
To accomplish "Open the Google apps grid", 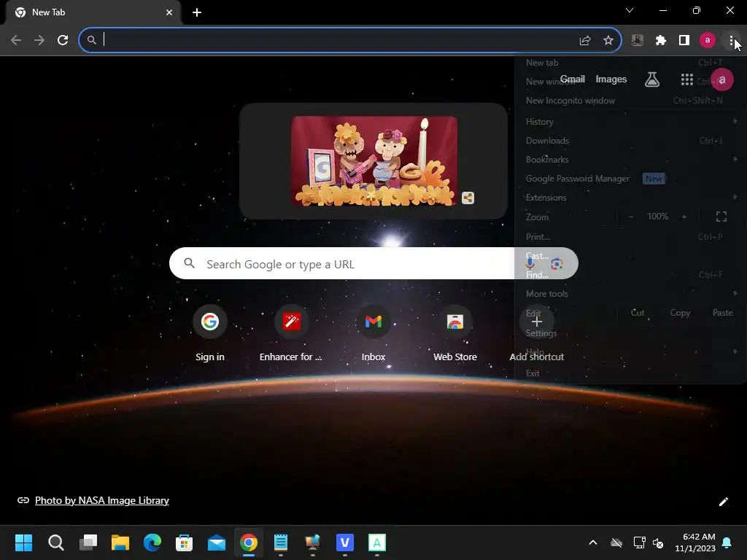I will [x=687, y=79].
